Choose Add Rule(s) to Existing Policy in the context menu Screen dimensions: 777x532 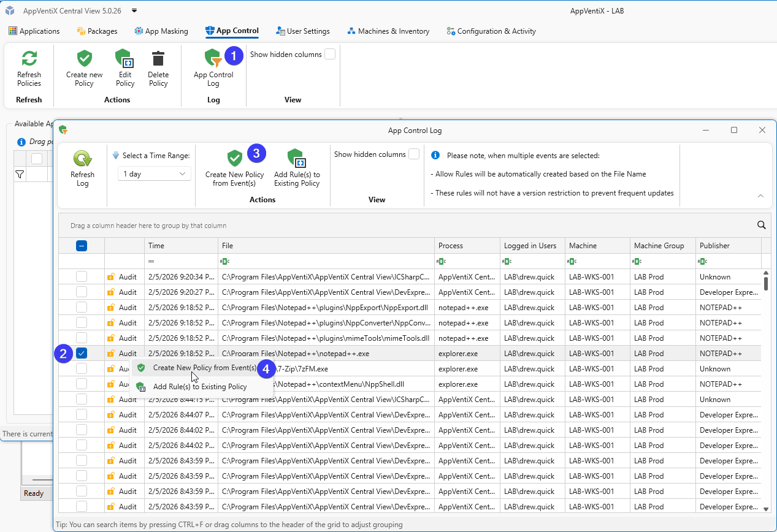200,387
